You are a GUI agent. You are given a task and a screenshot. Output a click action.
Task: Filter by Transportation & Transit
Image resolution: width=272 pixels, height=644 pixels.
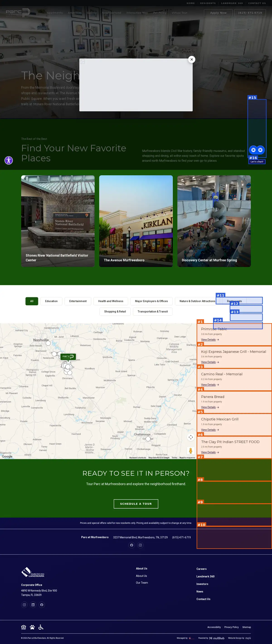(x=153, y=312)
